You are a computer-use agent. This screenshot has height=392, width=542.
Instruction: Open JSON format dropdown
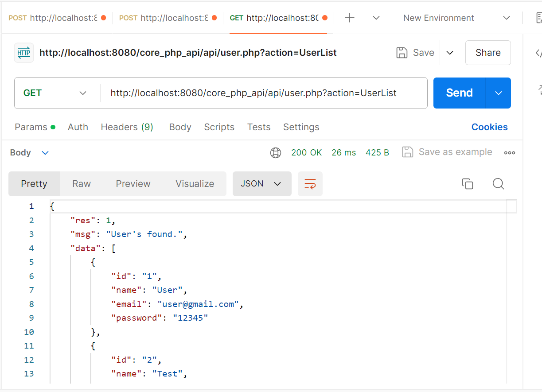262,184
